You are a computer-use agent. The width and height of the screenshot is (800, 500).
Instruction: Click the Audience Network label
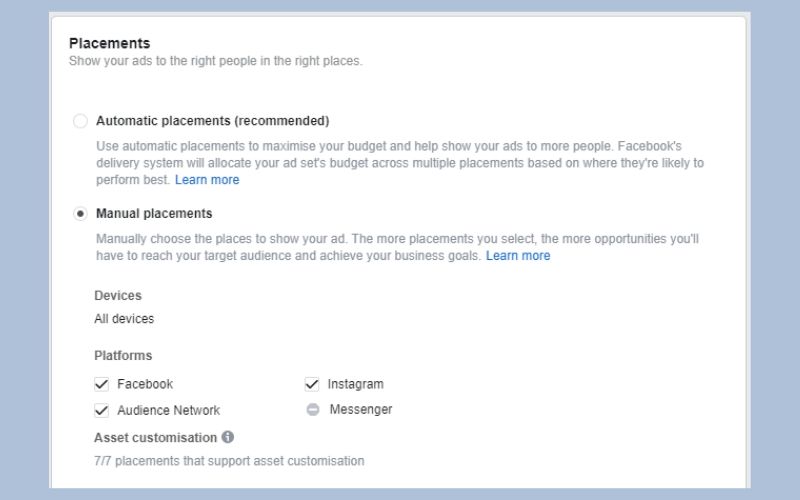[x=168, y=410]
